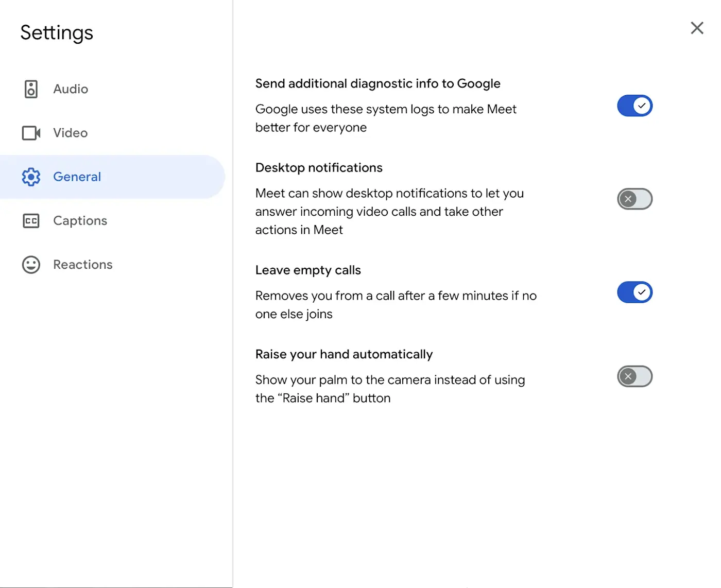Click the Send additional diagnostic info heading
The height and width of the screenshot is (588, 721).
(378, 83)
